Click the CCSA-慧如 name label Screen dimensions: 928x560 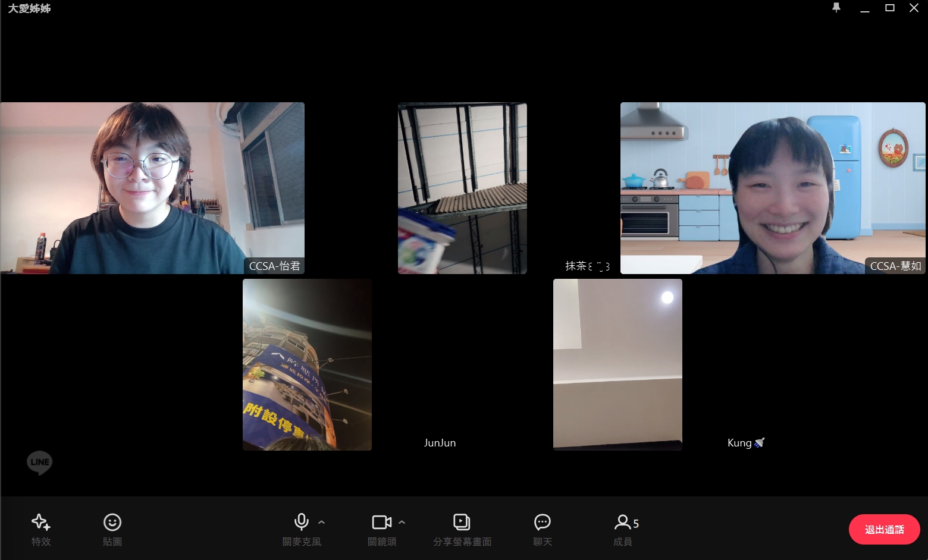coord(895,266)
